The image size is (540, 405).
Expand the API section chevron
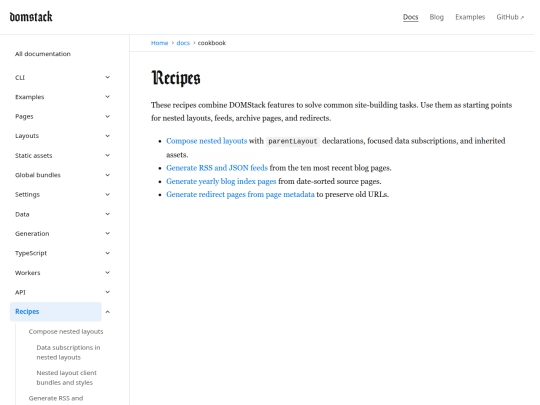(x=107, y=292)
